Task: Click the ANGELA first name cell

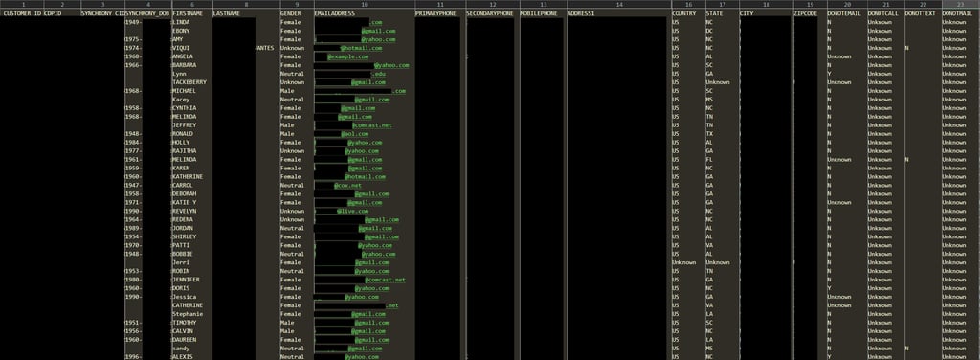Action: pyautogui.click(x=183, y=56)
